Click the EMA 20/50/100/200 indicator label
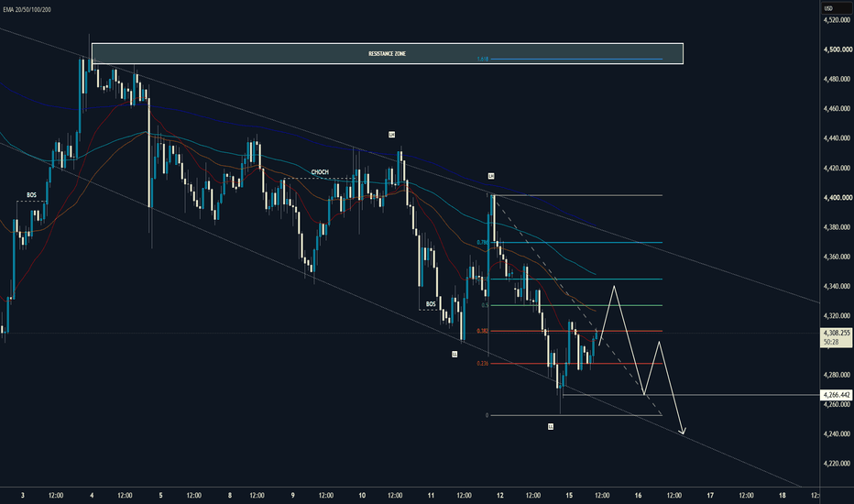 coord(27,9)
